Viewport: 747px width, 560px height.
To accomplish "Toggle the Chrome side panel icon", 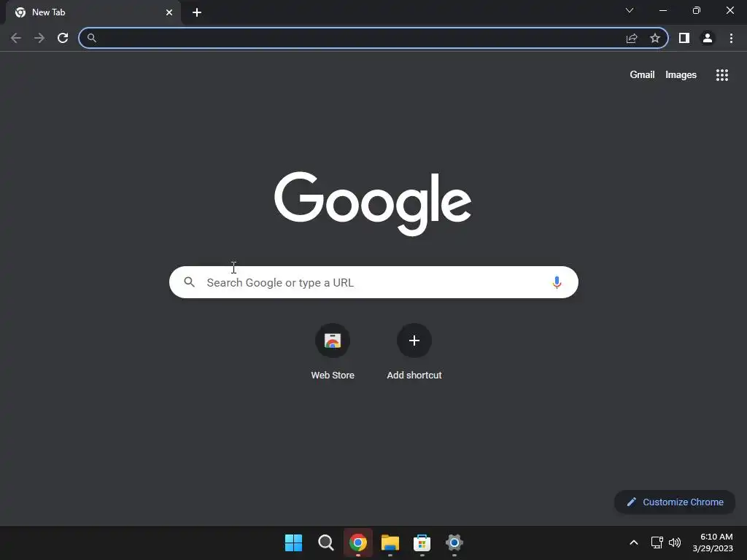I will [x=684, y=38].
